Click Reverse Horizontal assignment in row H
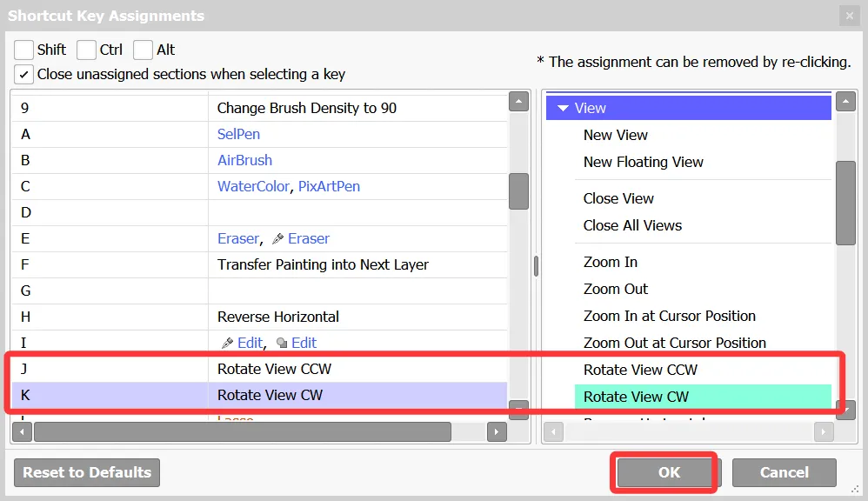The image size is (868, 501). (278, 317)
